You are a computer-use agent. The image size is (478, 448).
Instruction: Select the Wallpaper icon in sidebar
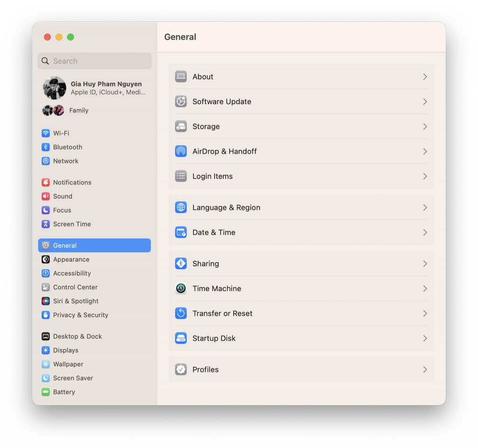46,364
